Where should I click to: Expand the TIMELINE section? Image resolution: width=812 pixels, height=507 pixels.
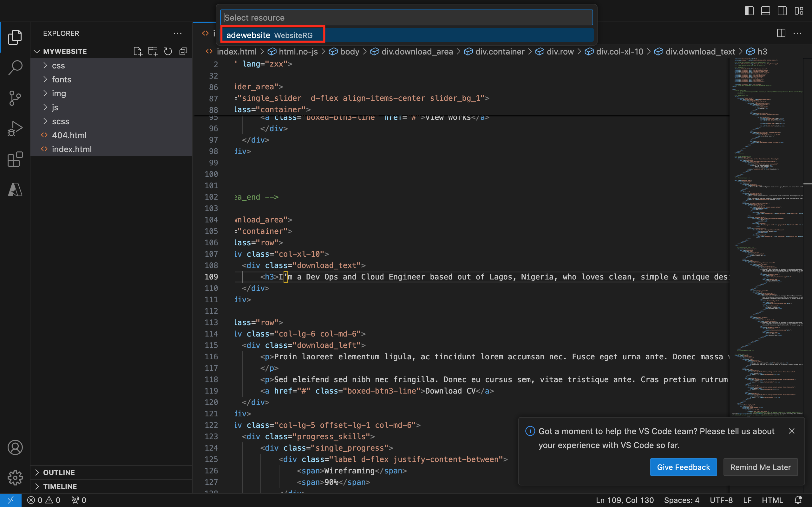click(60, 486)
